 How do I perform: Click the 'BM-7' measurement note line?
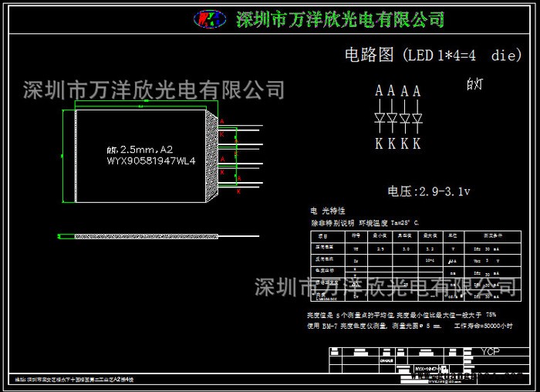(374, 326)
